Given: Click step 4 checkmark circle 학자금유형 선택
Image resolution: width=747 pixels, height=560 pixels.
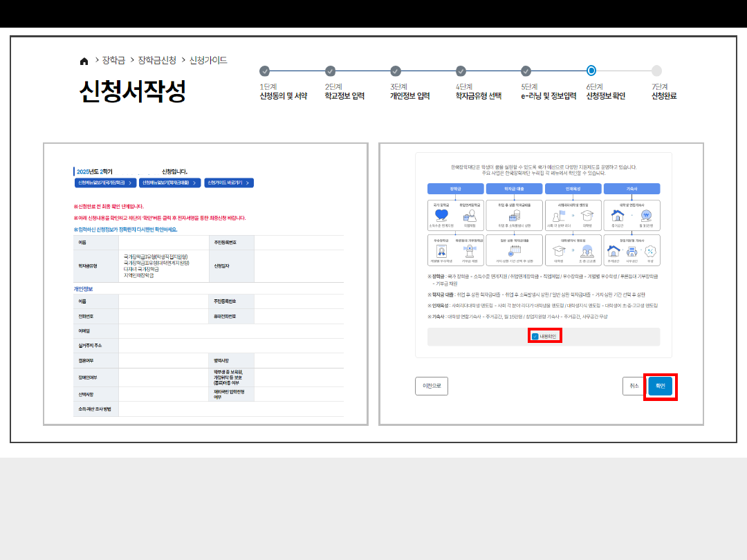Looking at the screenshot, I should point(461,71).
